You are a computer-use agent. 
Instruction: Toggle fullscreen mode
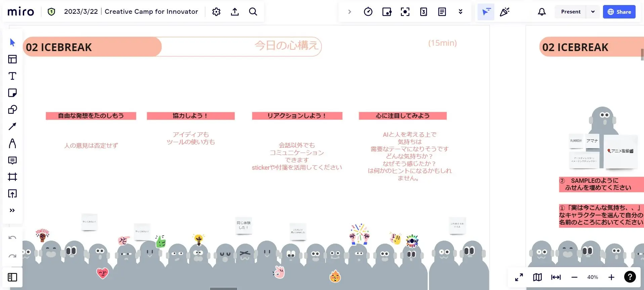pyautogui.click(x=519, y=277)
